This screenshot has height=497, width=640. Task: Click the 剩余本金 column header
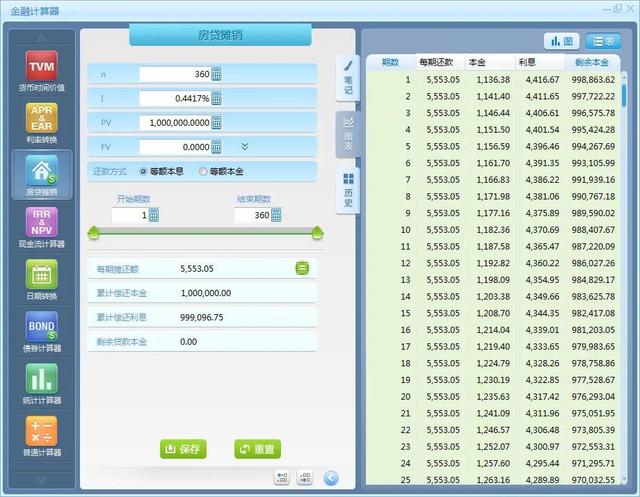point(592,62)
